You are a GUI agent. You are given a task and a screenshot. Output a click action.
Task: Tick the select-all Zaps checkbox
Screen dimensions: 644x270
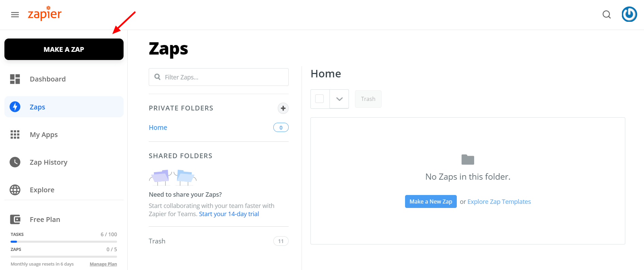point(320,99)
